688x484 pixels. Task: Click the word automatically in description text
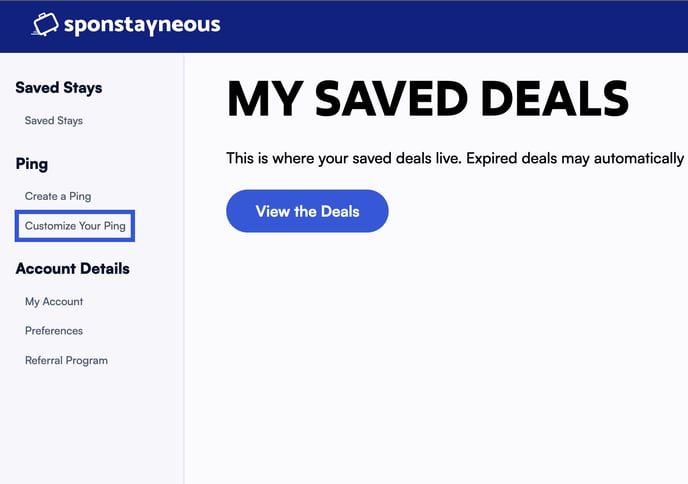[639, 158]
